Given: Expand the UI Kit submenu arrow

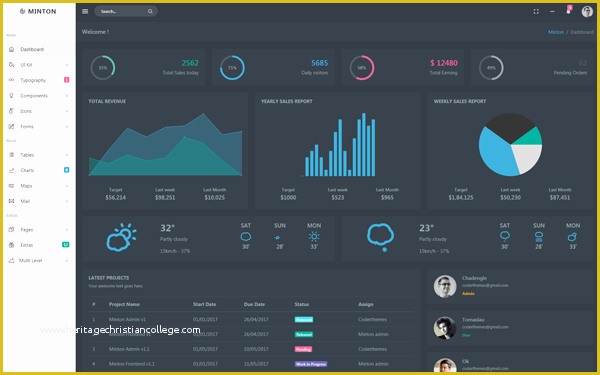Looking at the screenshot, I should click(x=67, y=65).
